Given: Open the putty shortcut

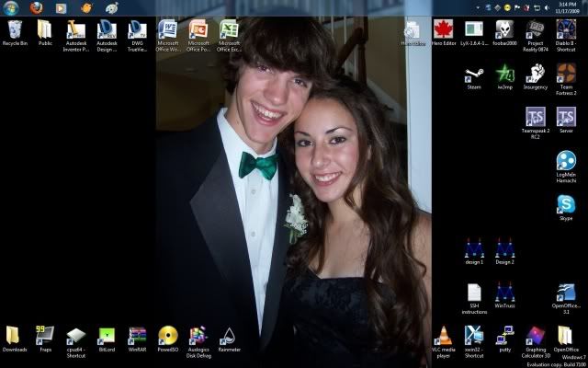Looking at the screenshot, I should (x=504, y=335).
